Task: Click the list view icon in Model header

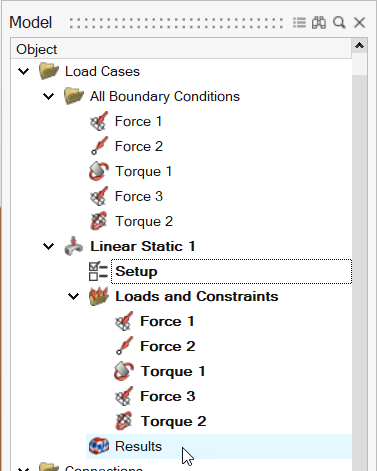Action: (299, 23)
